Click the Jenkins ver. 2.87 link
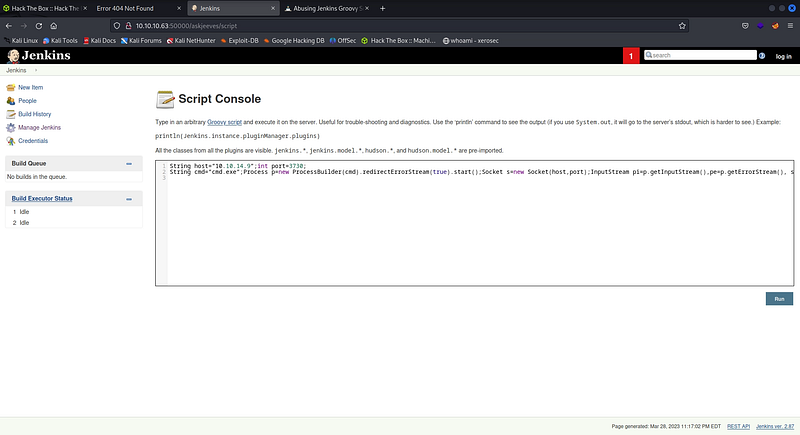Screen dimensions: 800x435 tap(775, 426)
